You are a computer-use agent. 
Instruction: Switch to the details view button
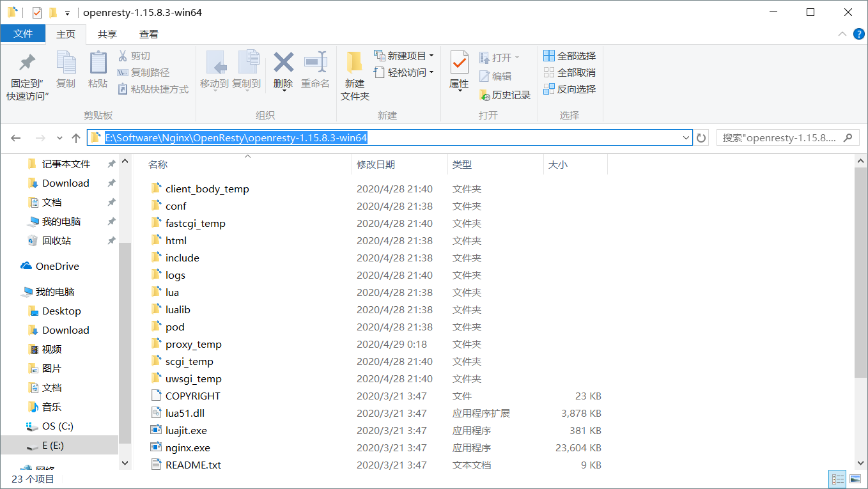click(x=837, y=479)
